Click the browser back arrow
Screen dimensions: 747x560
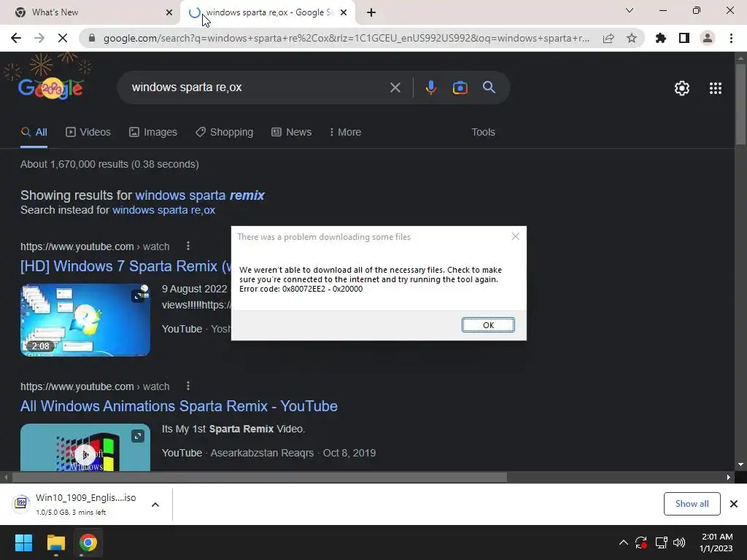(x=16, y=38)
